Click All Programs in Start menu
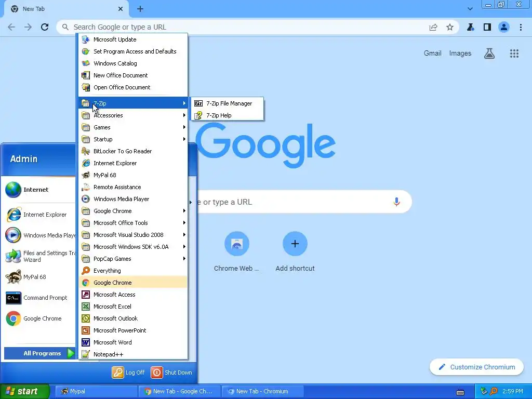532x399 pixels. tap(39, 353)
